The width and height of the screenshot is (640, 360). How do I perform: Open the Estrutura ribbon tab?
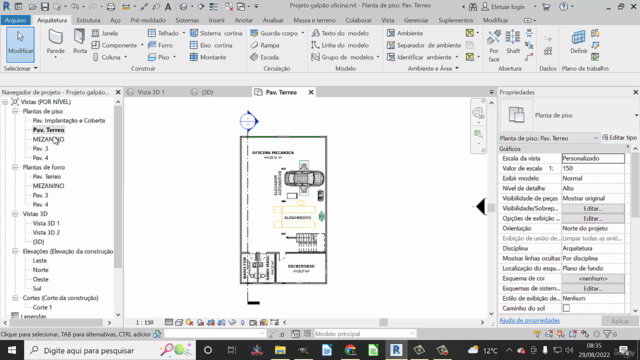coord(88,20)
